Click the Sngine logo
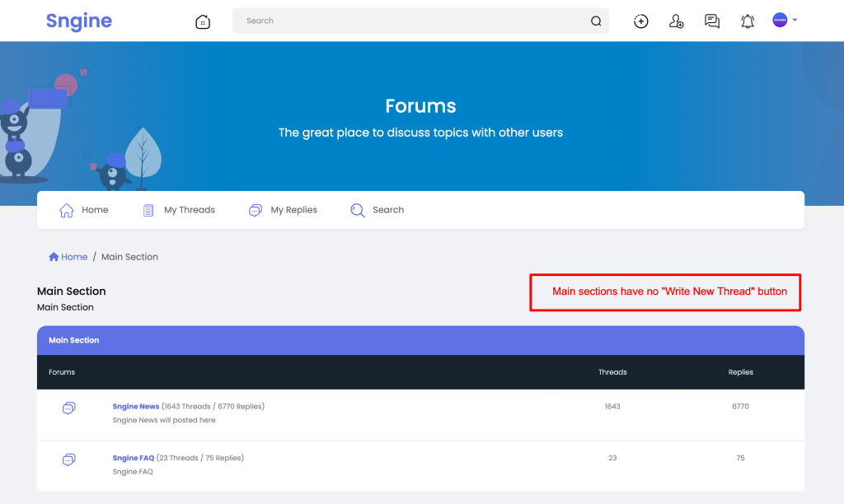Image resolution: width=844 pixels, height=504 pixels. pyautogui.click(x=79, y=21)
